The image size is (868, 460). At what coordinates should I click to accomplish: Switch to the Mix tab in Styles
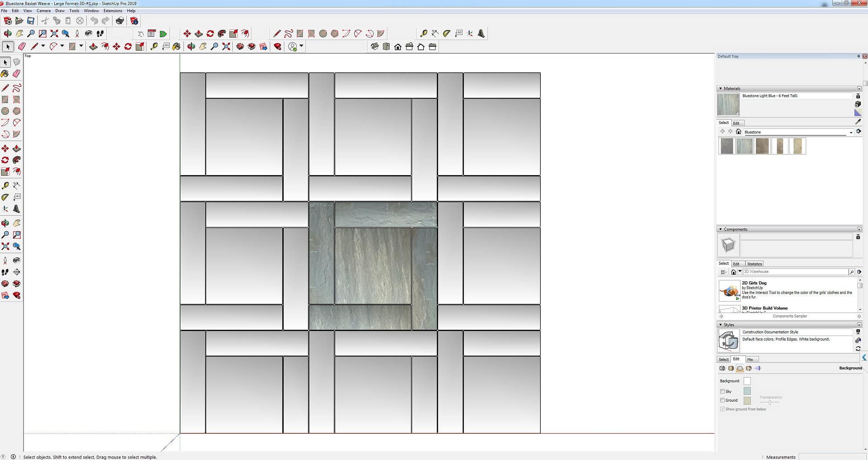(750, 360)
